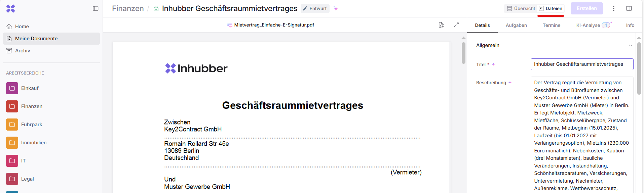
Task: Expand the PDF viewer to fullscreen
Action: tap(456, 25)
